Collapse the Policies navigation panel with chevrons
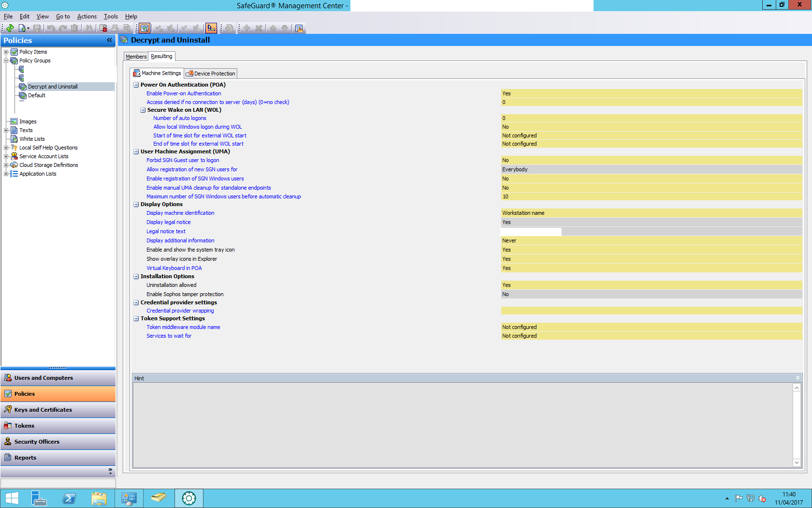This screenshot has width=812, height=508. click(109, 40)
